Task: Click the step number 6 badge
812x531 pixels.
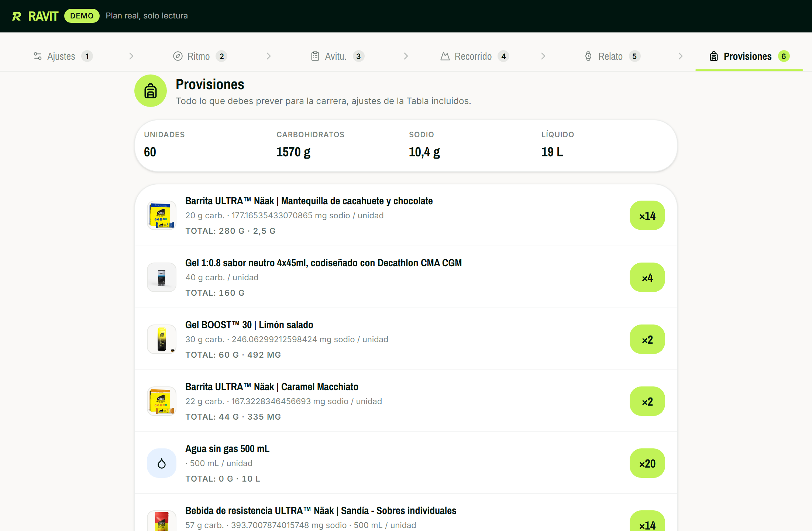Action: click(784, 56)
